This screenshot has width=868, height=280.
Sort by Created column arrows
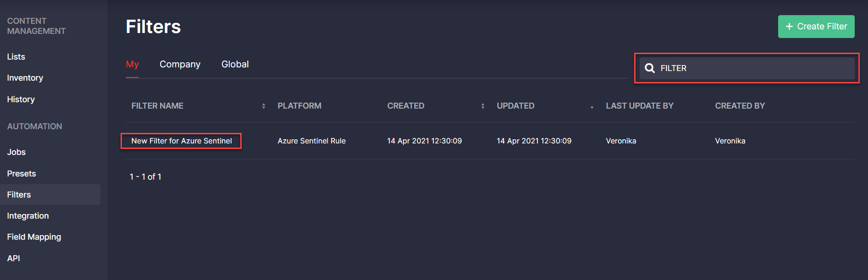pos(483,106)
